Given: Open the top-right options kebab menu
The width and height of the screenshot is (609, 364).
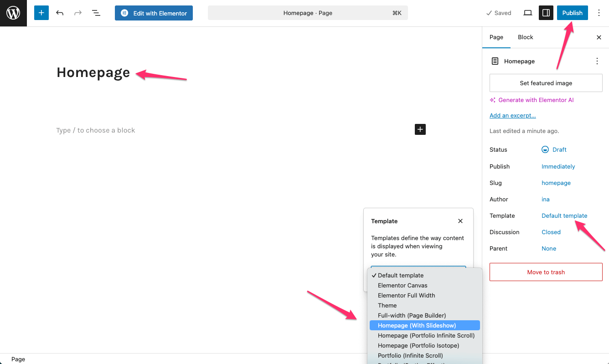Looking at the screenshot, I should pyautogui.click(x=599, y=13).
